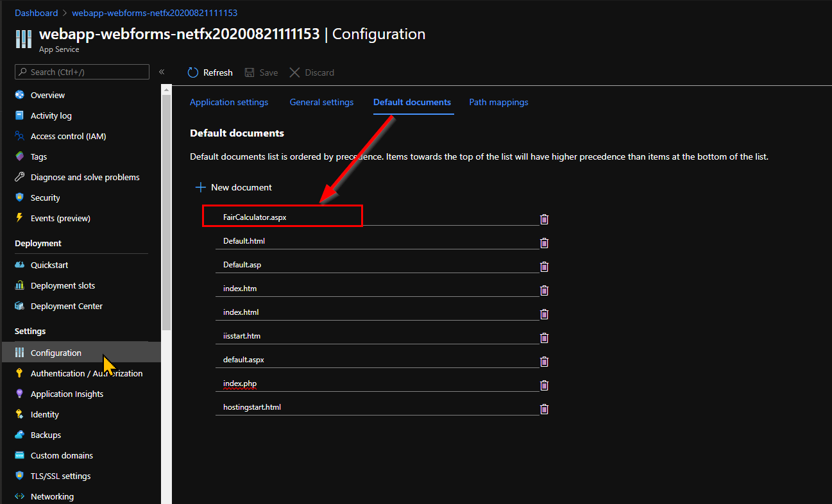Click the sidebar vertical scrollbar

click(x=166, y=212)
